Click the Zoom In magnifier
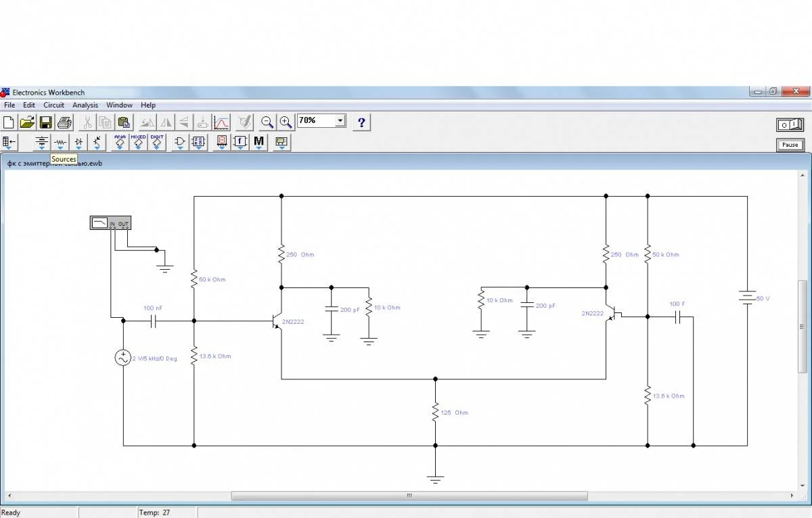812x518 pixels. coord(286,122)
